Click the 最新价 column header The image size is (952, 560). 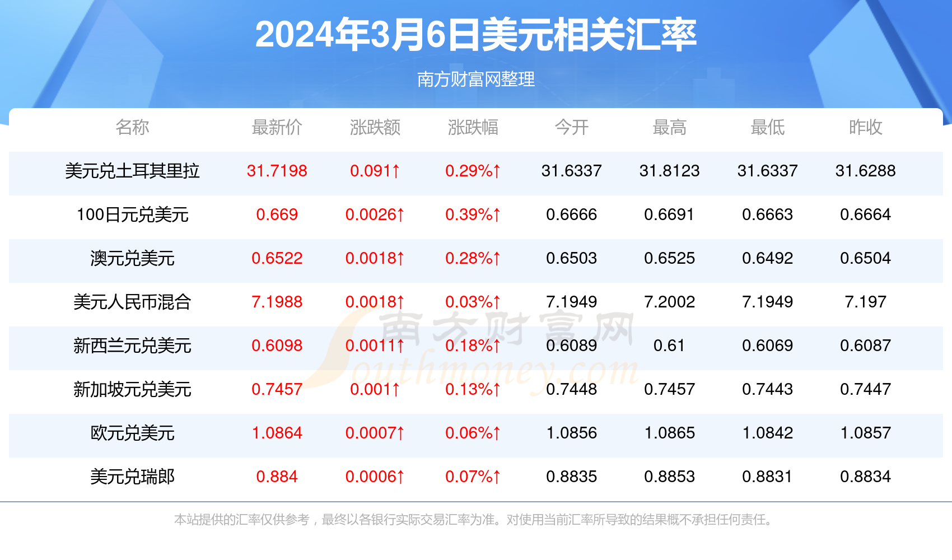coord(277,127)
